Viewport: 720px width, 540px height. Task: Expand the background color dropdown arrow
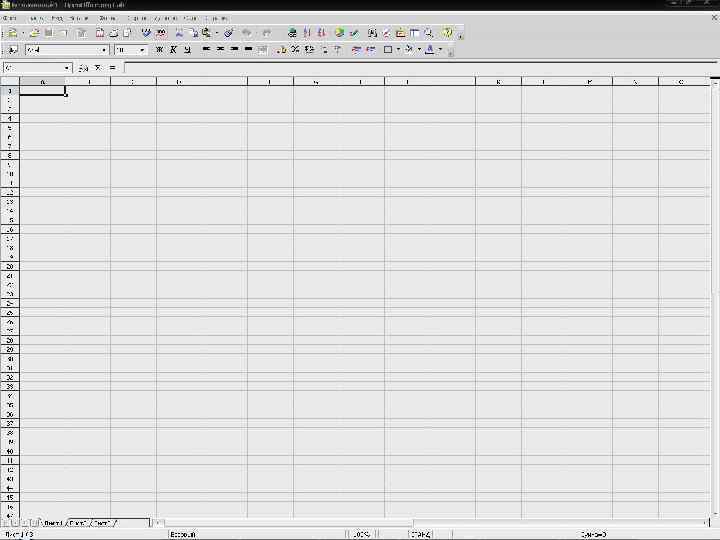click(x=419, y=50)
